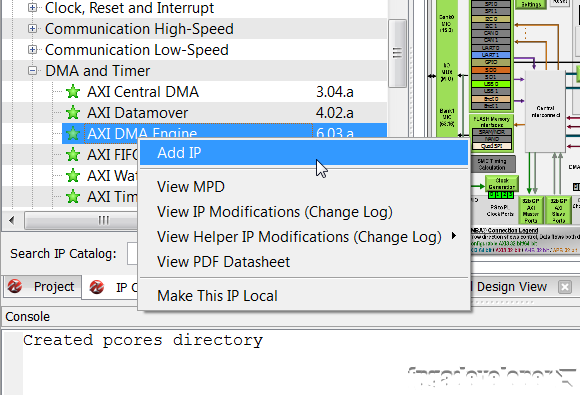
Task: Click the star icon beside AXI Central DMA
Action: click(x=73, y=92)
